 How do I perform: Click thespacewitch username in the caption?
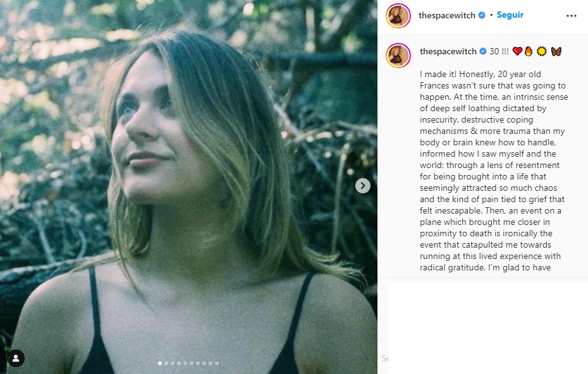pos(447,51)
